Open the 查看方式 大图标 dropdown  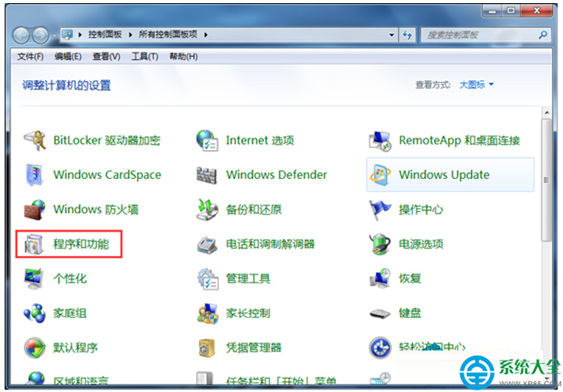click(476, 85)
